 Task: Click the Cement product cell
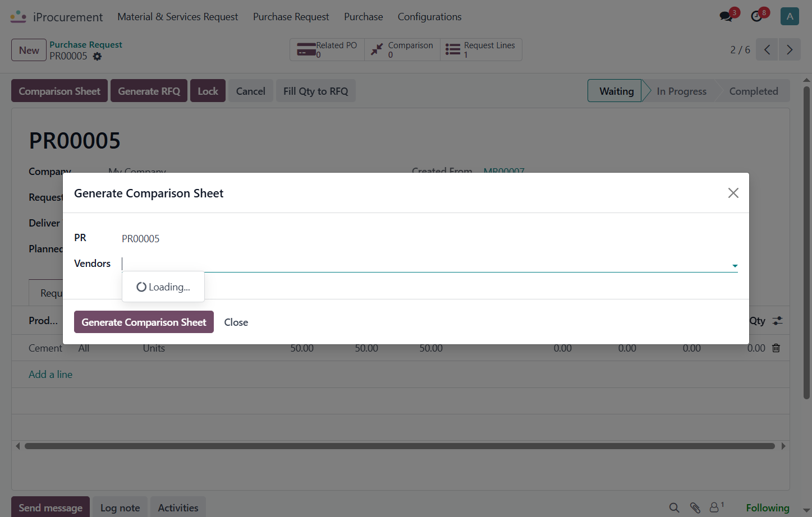pyautogui.click(x=45, y=348)
